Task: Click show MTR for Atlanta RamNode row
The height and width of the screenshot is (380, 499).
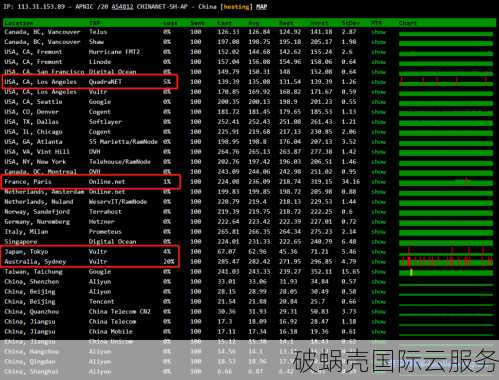Action: pyautogui.click(x=378, y=142)
